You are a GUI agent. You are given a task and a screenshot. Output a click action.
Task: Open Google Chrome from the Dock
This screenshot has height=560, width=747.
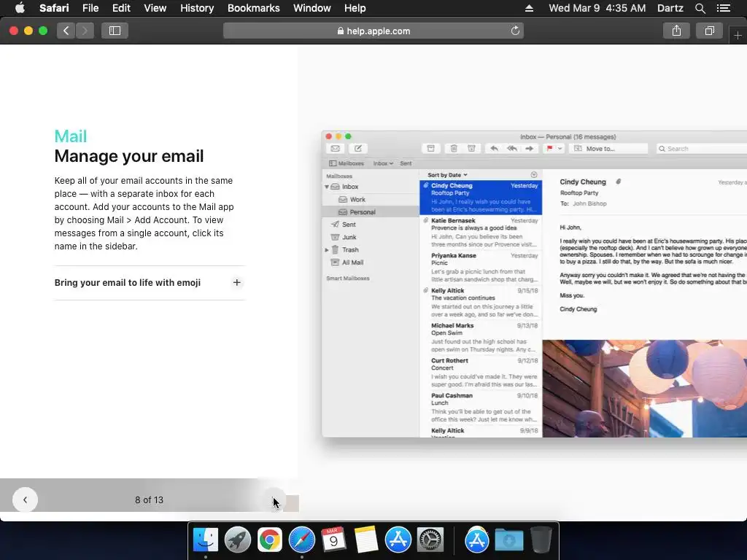(270, 540)
